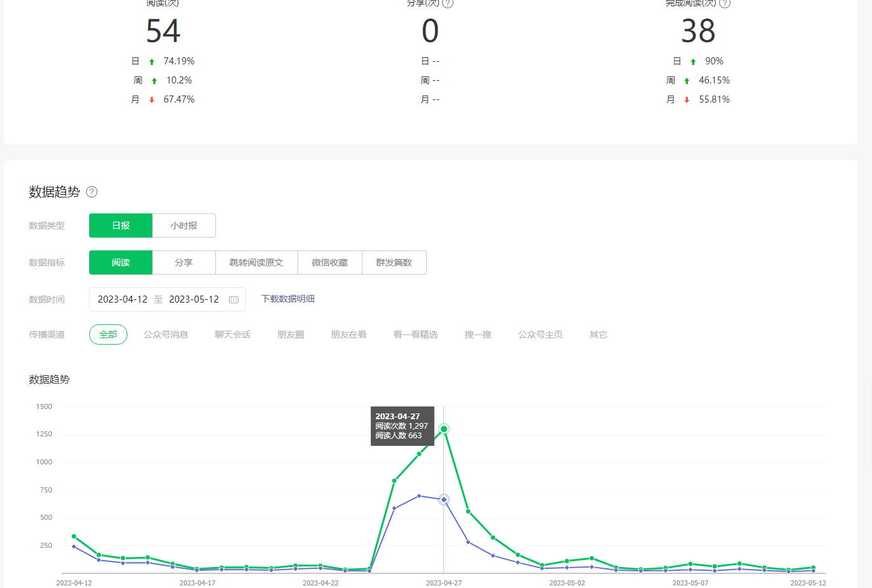Screen dimensions: 872x588
Task: Select 群发篇数 metric
Action: (x=394, y=262)
